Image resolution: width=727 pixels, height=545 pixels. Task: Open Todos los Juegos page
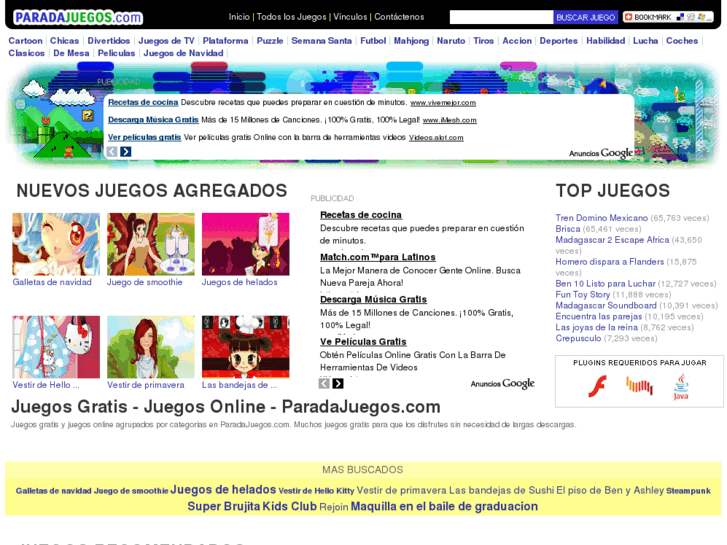[292, 17]
